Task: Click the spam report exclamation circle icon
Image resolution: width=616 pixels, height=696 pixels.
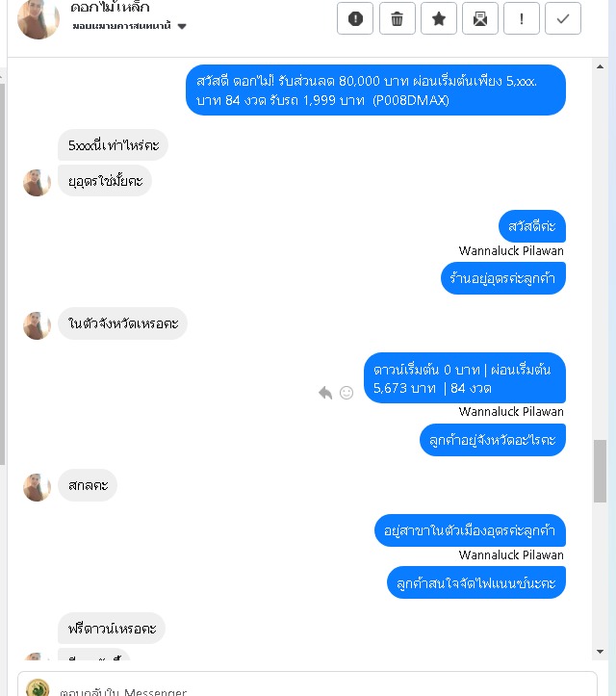Action: [355, 18]
